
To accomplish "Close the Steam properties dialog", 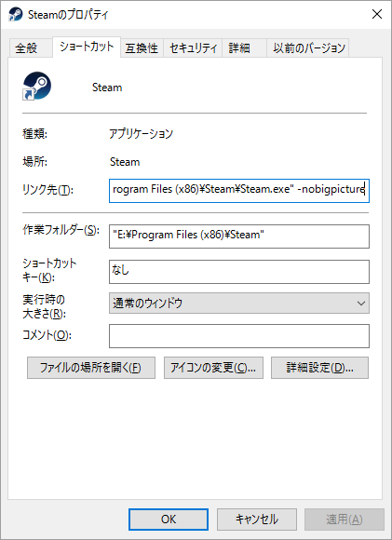I will coord(377,15).
